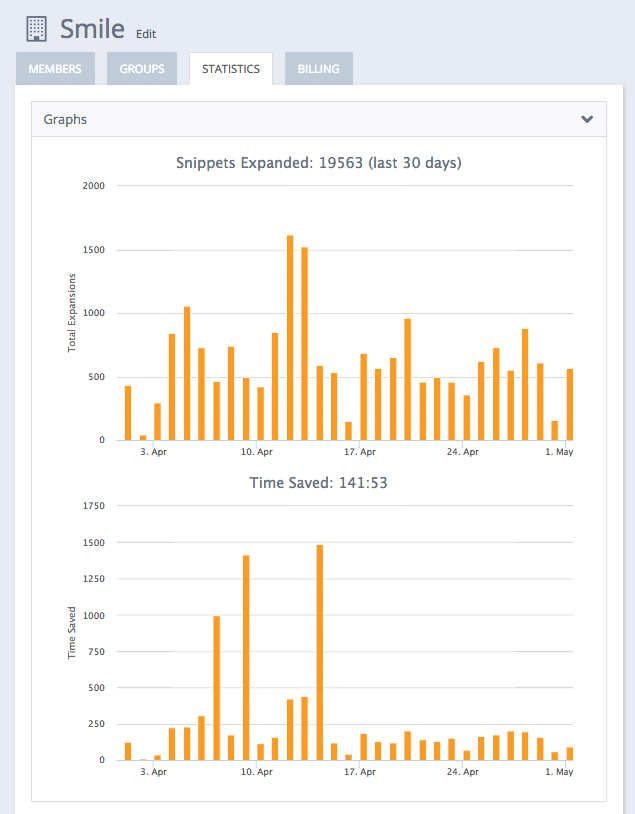Screen dimensions: 635x814
Task: Click the organization building icon beside Smile
Action: (x=36, y=29)
